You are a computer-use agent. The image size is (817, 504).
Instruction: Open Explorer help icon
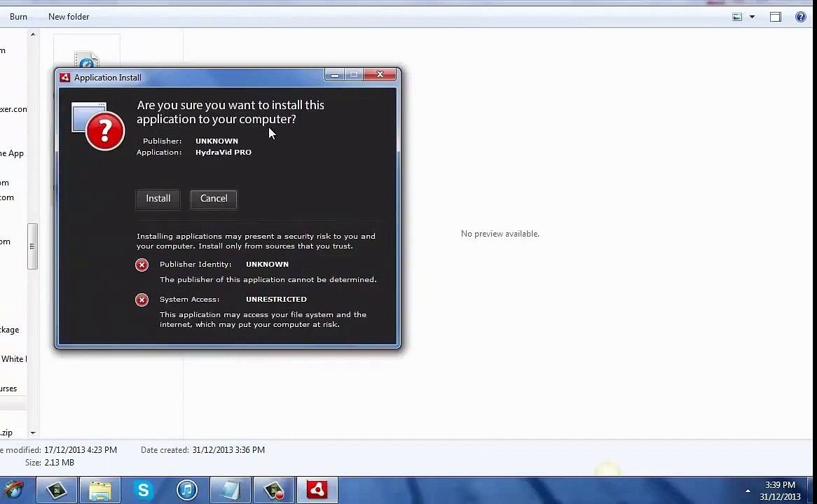pos(801,17)
